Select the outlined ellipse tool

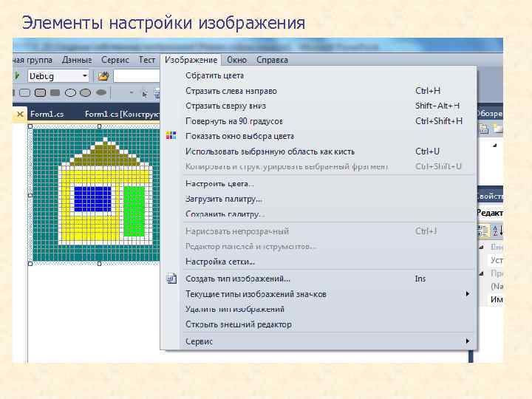(70, 92)
